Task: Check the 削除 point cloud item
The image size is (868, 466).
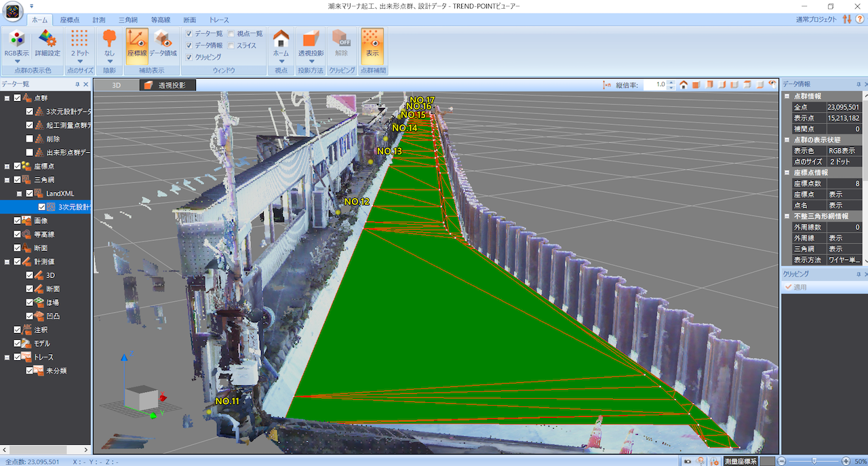Action: 29,139
